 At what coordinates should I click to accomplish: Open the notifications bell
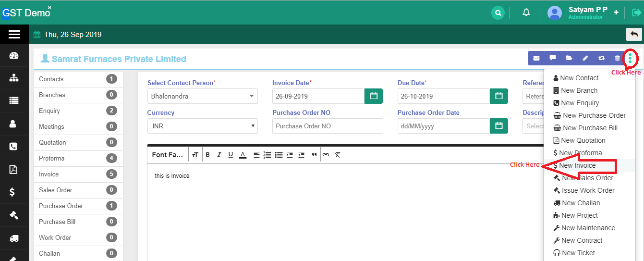(526, 13)
